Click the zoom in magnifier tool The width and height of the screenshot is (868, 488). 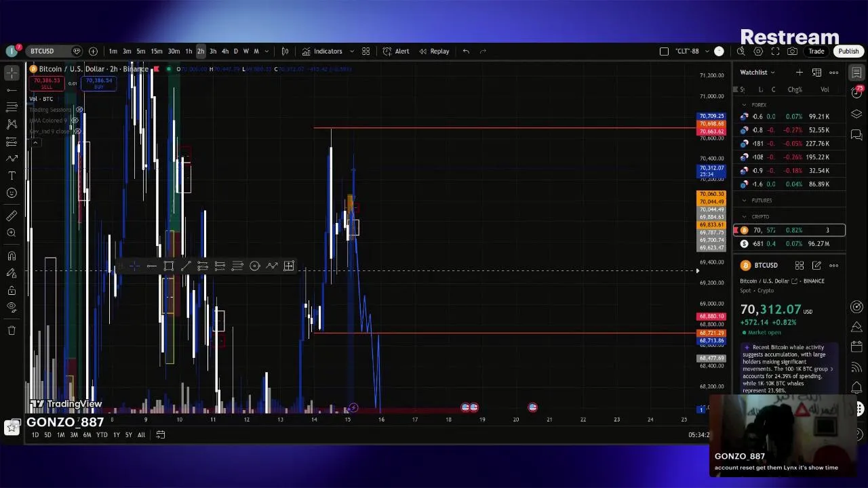[x=12, y=233]
